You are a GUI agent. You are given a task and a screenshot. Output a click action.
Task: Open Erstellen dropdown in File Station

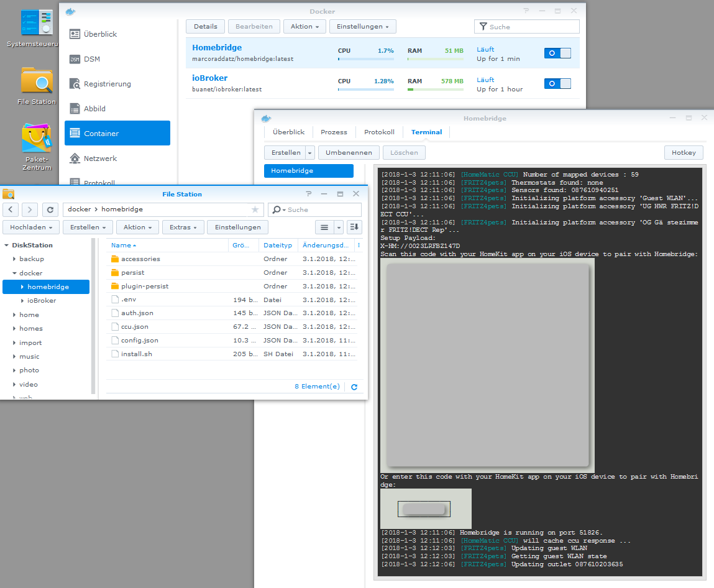[x=88, y=227]
